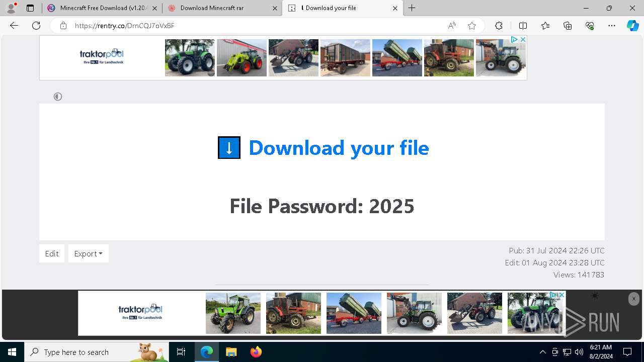Viewport: 644px width, 362px height.
Task: Open tipping trailer thumbnail in bottom ad
Action: click(354, 313)
